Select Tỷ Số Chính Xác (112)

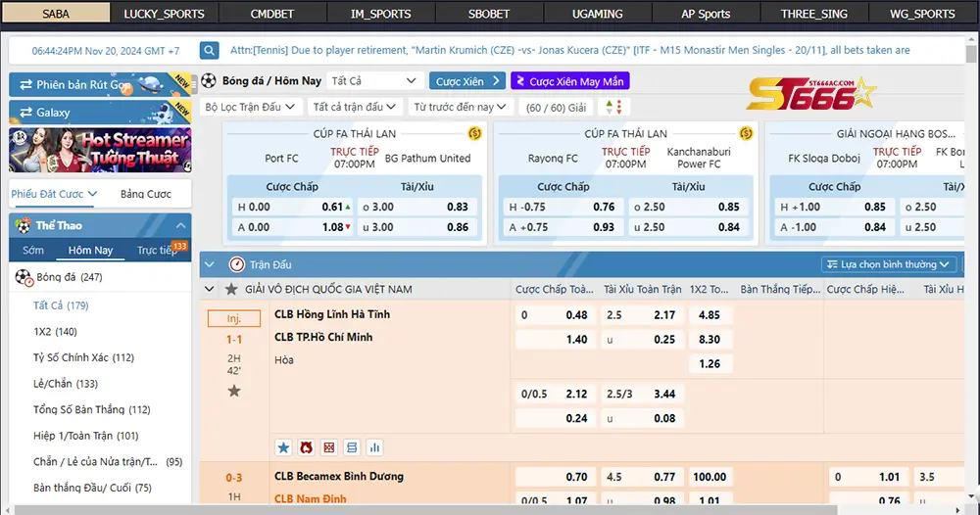[83, 357]
